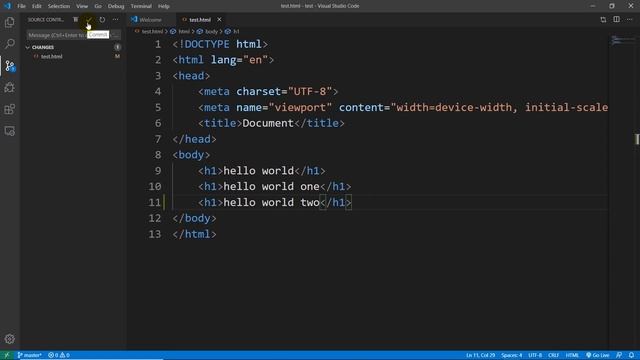Open the errors and warnings panel

coord(59,355)
